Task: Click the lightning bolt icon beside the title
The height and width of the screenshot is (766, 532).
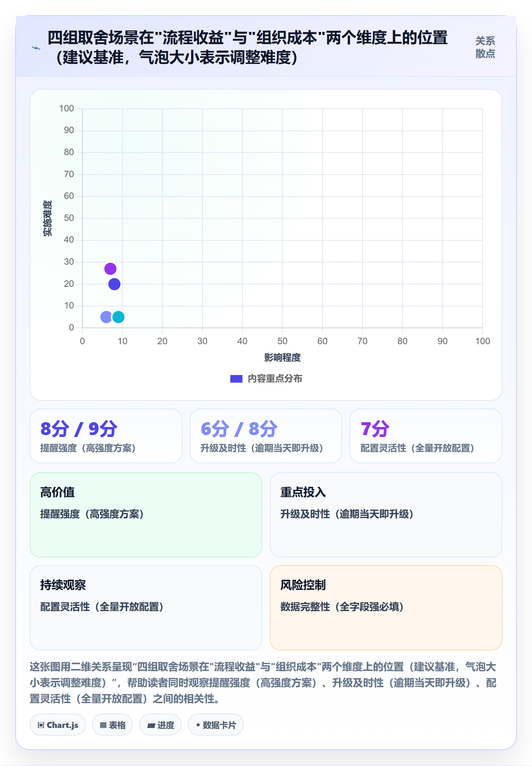Action: click(x=36, y=48)
